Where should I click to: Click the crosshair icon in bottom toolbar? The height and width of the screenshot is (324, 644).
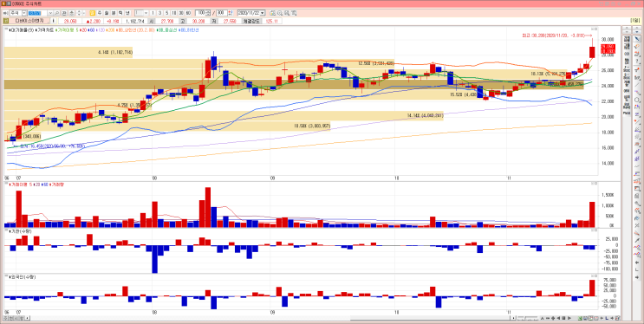[553, 318]
